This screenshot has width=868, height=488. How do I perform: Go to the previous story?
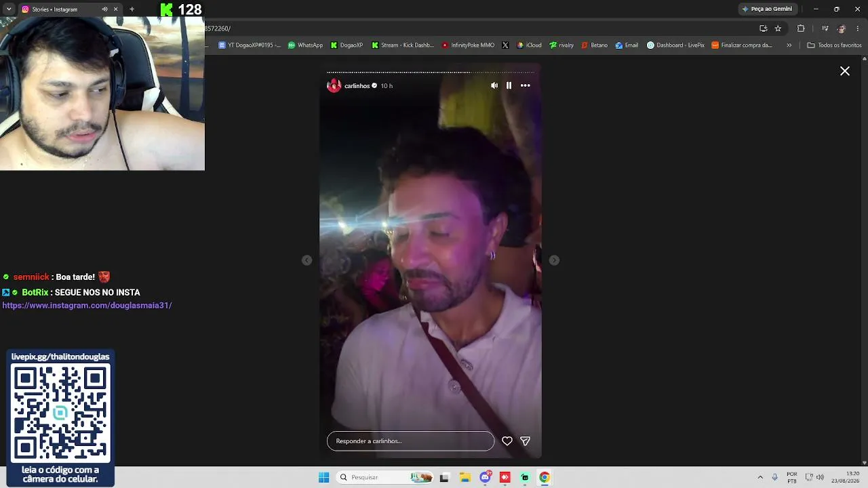(x=307, y=260)
